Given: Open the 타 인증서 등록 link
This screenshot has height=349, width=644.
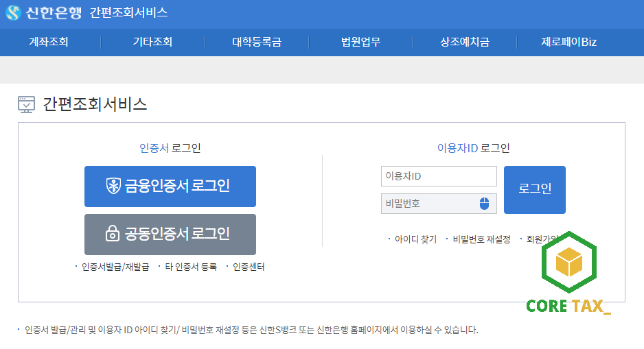Looking at the screenshot, I should coord(191,267).
